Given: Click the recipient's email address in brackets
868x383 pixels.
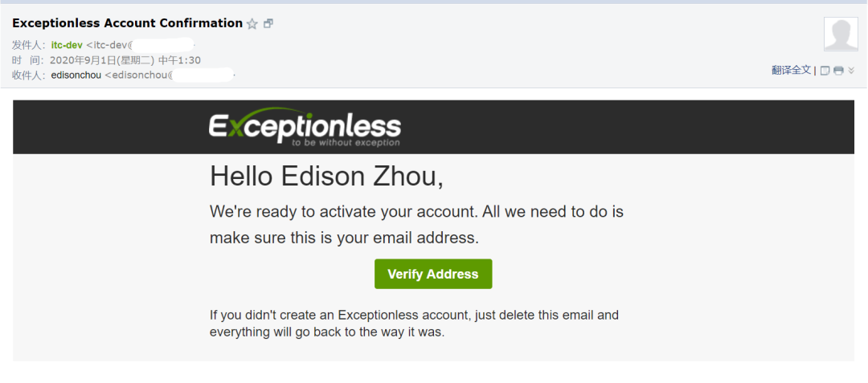Looking at the screenshot, I should tap(169, 75).
